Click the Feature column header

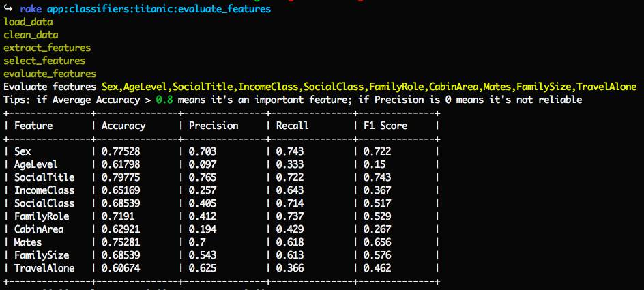(33, 126)
